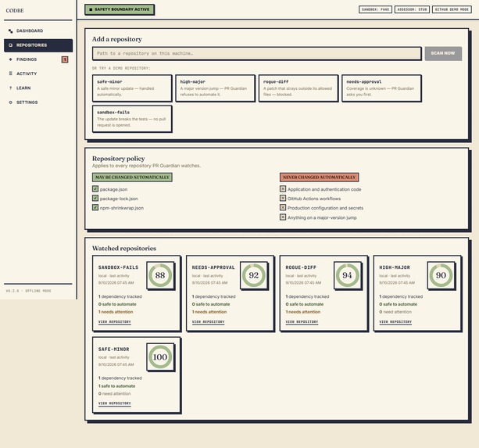
Task: Click the Findings sidebar icon
Action: (x=11, y=59)
